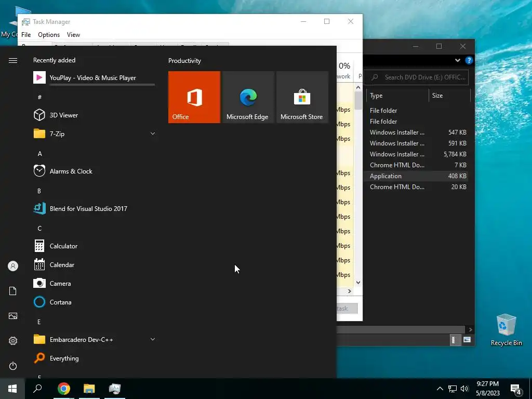532x399 pixels.
Task: Switch to Task Manager taskbar icon
Action: [115, 389]
